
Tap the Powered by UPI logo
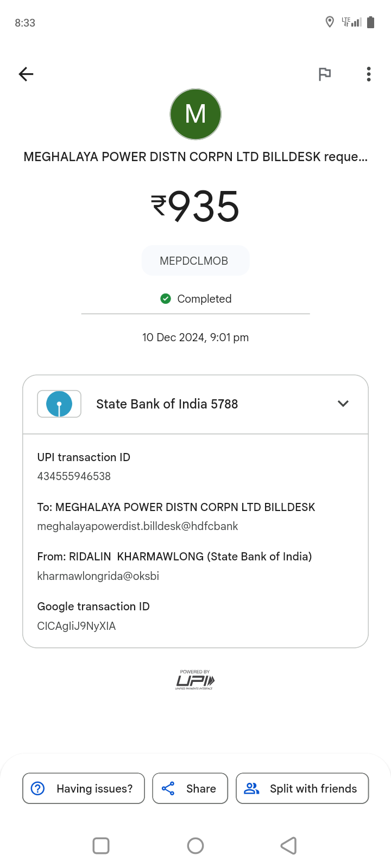pyautogui.click(x=195, y=680)
